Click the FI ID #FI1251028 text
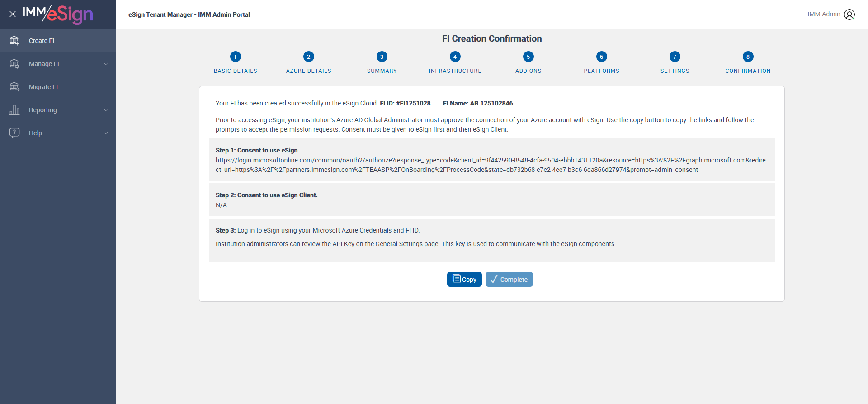 [405, 103]
